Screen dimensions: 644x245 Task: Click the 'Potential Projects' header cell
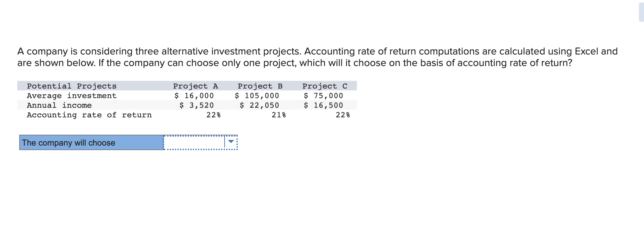point(71,86)
